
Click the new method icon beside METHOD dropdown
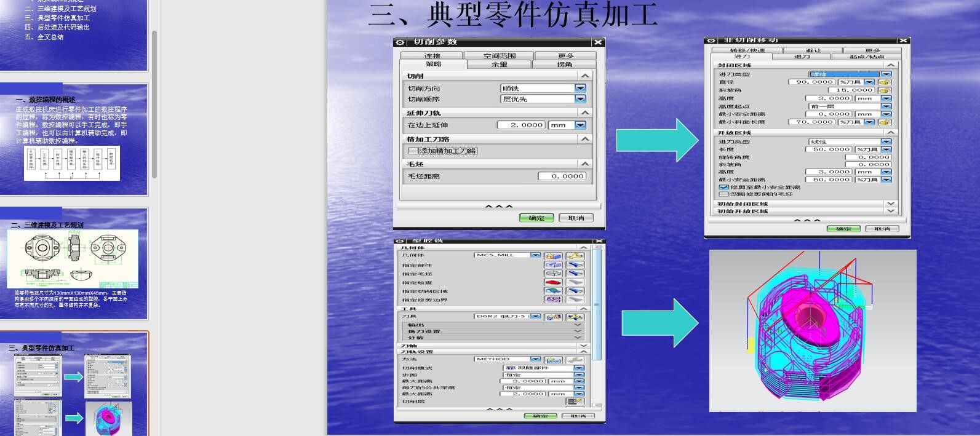(x=554, y=360)
